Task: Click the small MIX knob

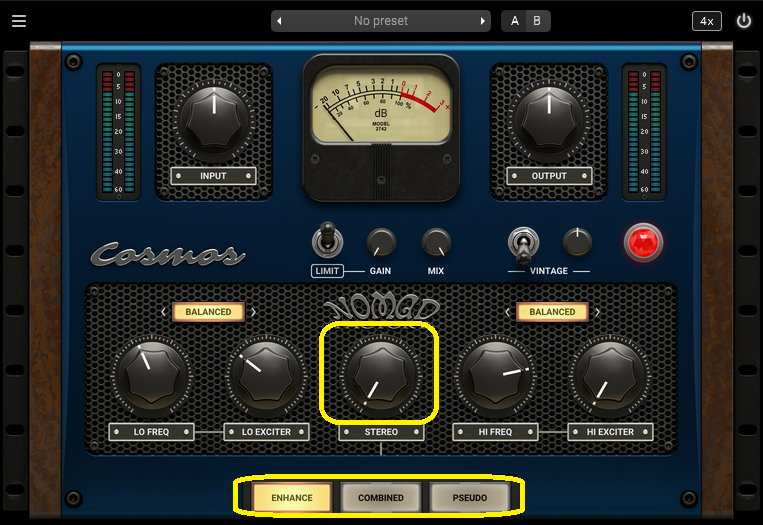Action: tap(436, 242)
